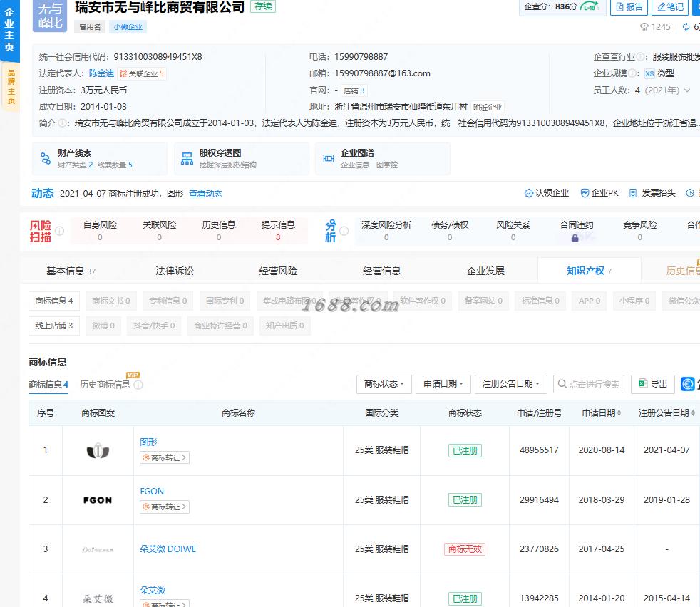
Task: Click the company logo 无与峰比 avatar
Action: tap(50, 16)
